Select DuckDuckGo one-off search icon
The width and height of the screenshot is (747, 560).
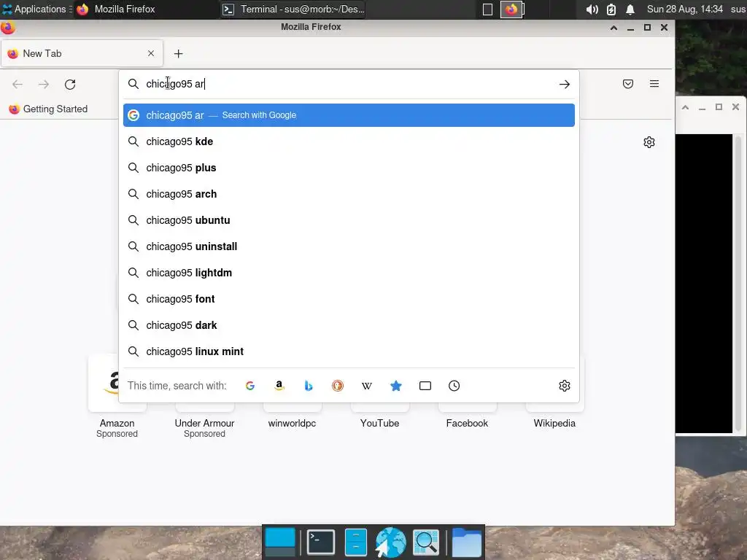[x=338, y=386]
